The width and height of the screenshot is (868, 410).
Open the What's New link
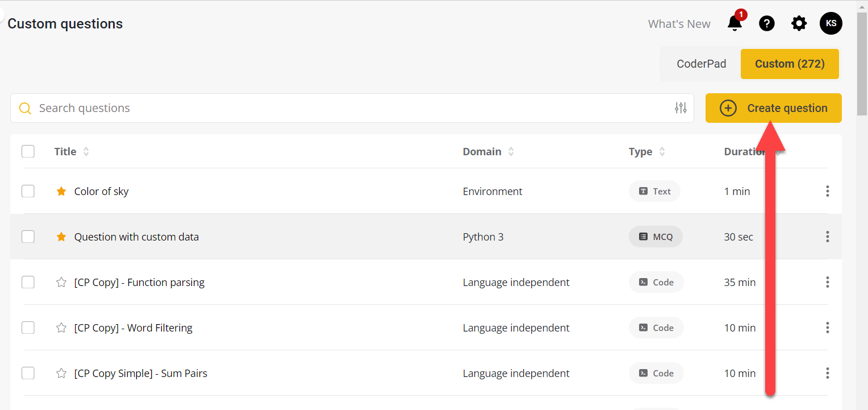click(x=679, y=24)
